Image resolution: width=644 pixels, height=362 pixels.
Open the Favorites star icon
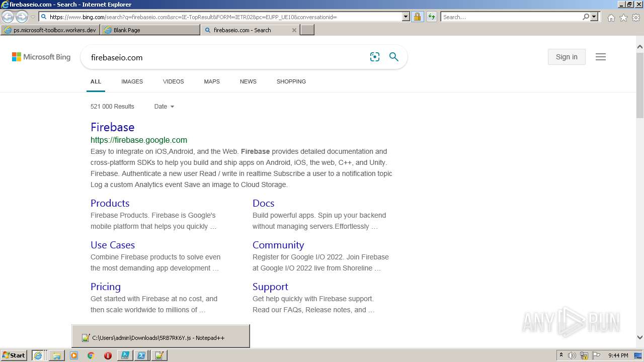click(x=623, y=18)
